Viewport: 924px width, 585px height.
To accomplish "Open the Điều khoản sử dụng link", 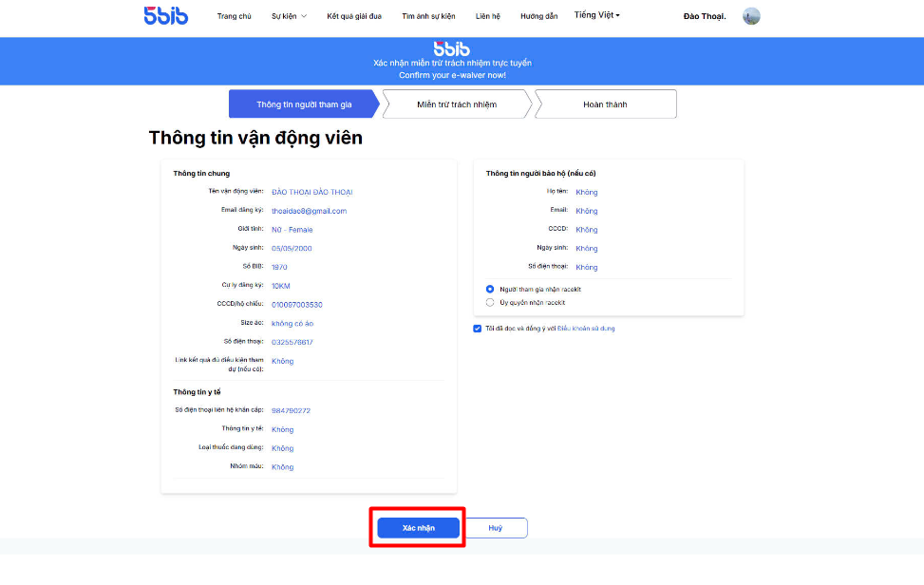I will point(586,329).
